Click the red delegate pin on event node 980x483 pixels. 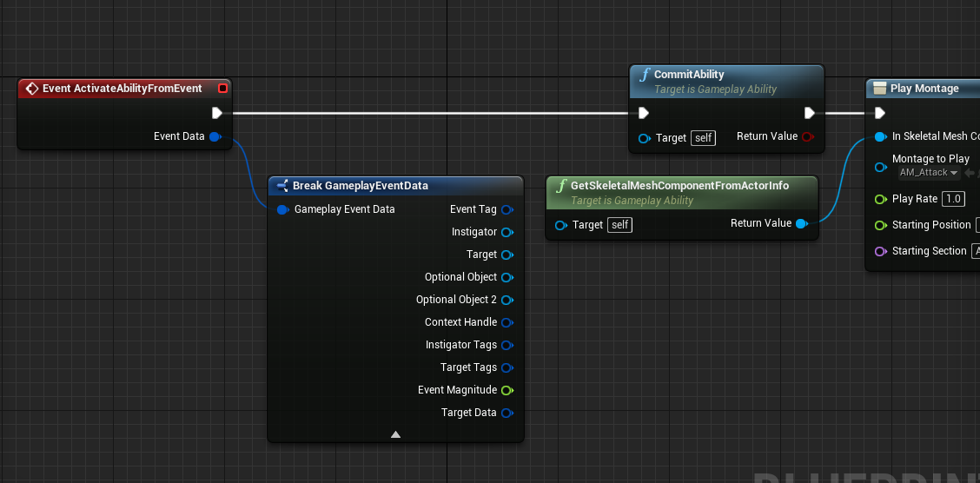tap(222, 89)
